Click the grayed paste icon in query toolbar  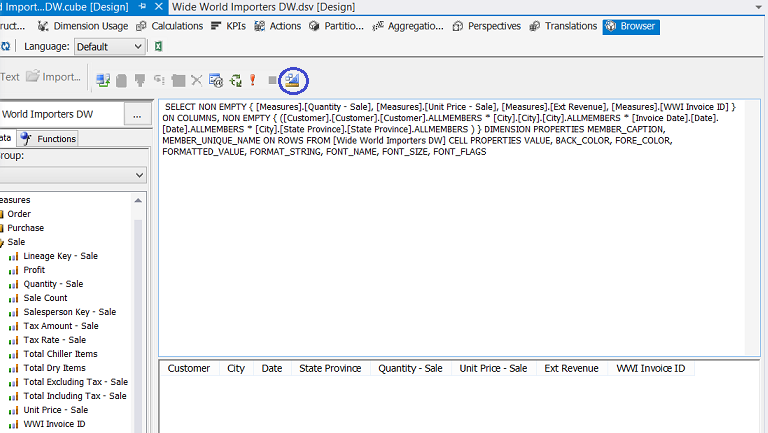140,80
